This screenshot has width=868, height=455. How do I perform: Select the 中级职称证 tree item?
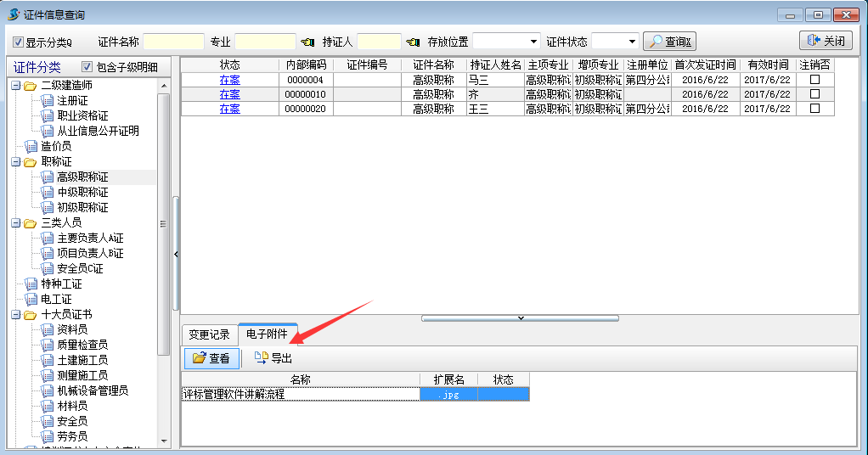click(x=82, y=192)
